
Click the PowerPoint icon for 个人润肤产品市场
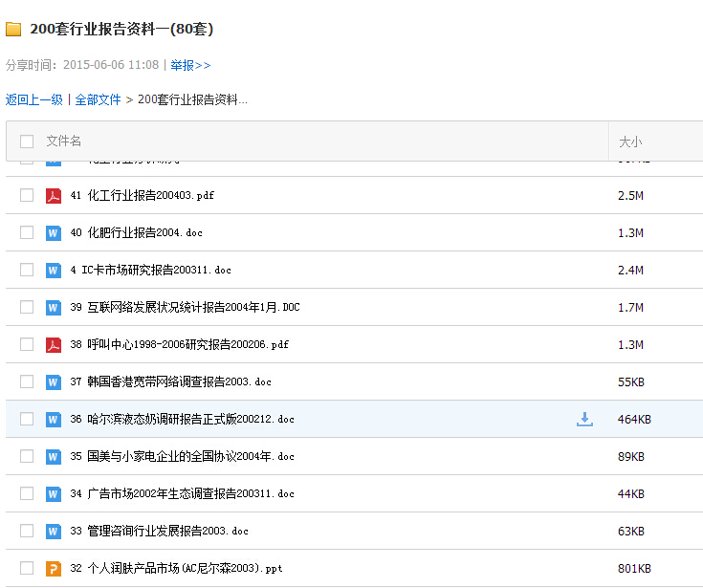click(54, 568)
